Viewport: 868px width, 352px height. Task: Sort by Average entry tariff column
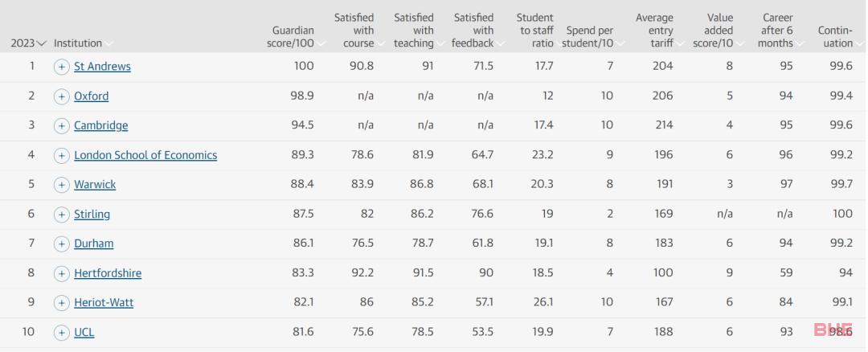pos(657,31)
